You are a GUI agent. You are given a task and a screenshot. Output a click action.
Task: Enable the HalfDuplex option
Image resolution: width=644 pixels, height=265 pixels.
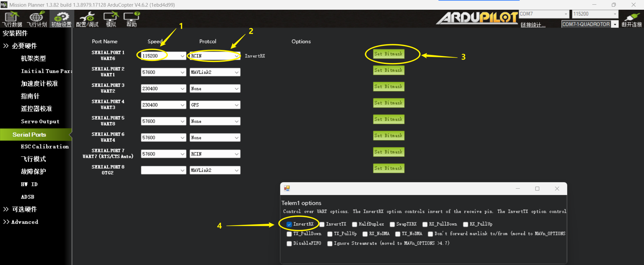(x=355, y=224)
